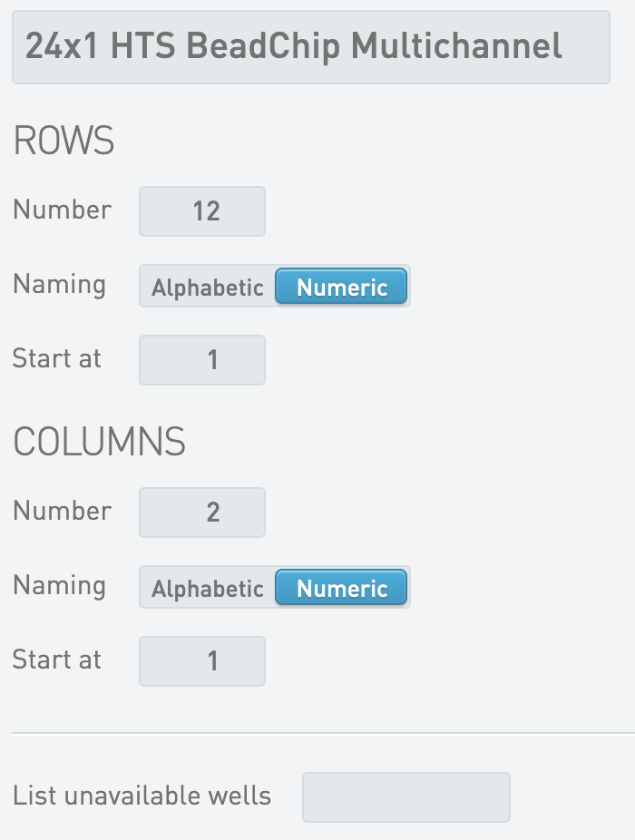Click the Start at label under COLUMNS
Image resolution: width=635 pixels, height=840 pixels.
point(57,659)
